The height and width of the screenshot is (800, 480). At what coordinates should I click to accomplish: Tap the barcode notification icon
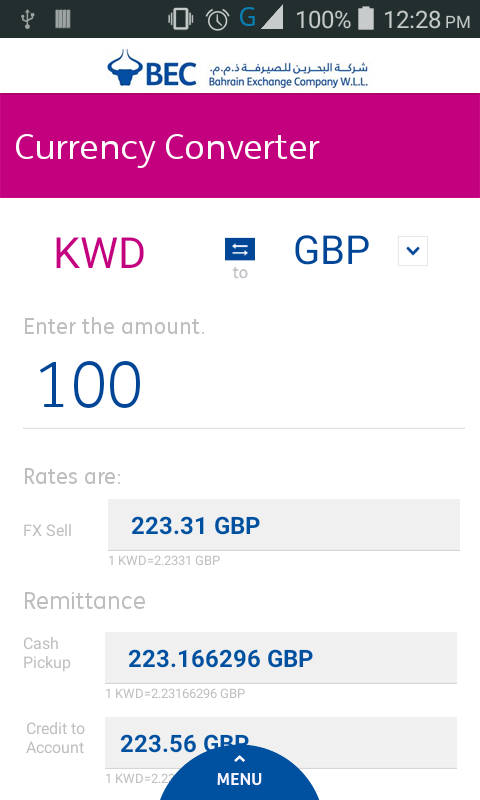[62, 19]
